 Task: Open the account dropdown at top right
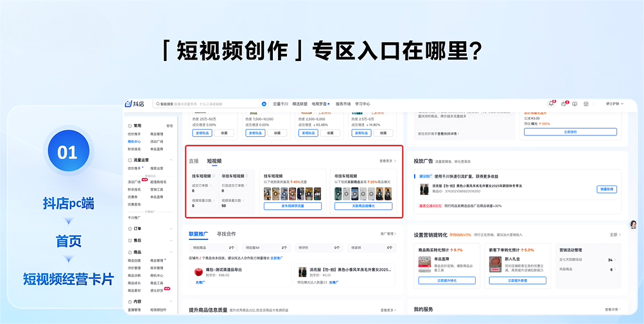point(615,103)
